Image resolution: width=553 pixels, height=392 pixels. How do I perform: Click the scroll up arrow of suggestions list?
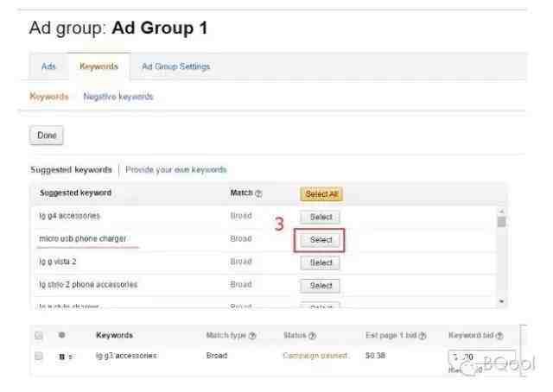pyautogui.click(x=501, y=212)
